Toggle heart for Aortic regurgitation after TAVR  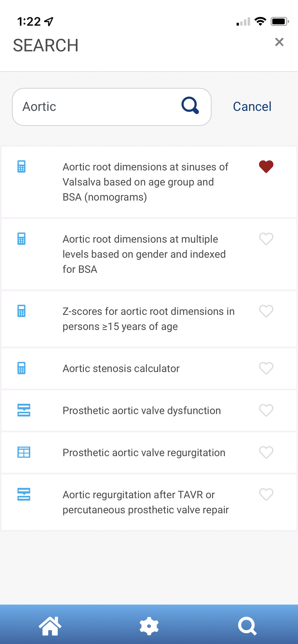266,494
